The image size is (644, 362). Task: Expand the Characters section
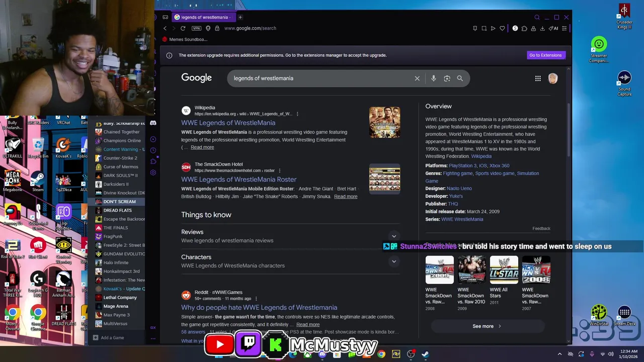point(290,261)
